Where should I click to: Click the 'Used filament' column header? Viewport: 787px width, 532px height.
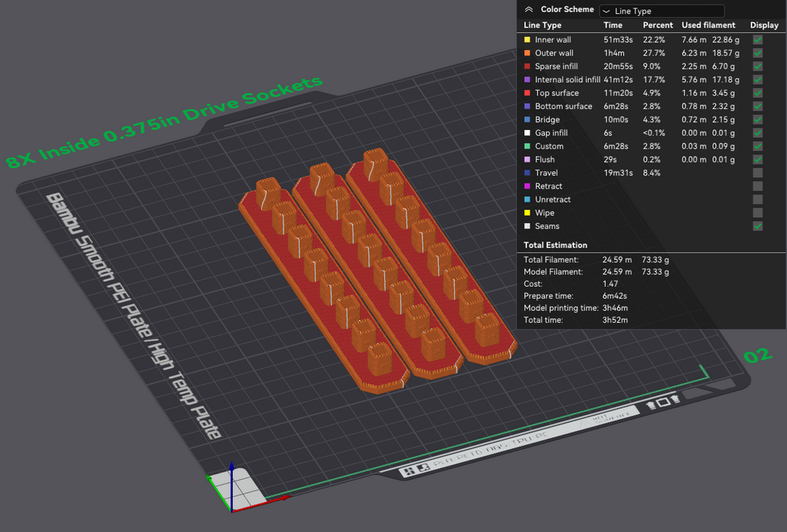pos(708,25)
